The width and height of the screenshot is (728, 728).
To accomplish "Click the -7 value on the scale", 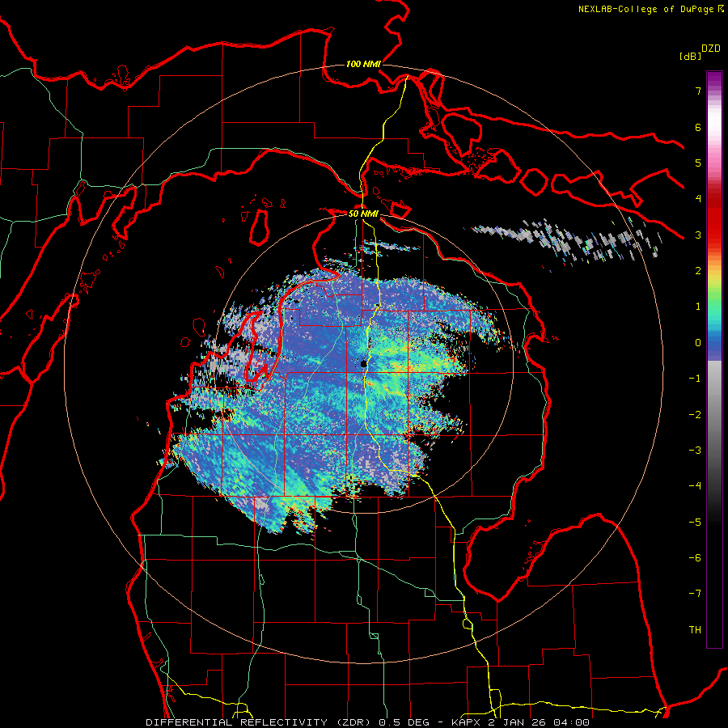I will click(695, 594).
